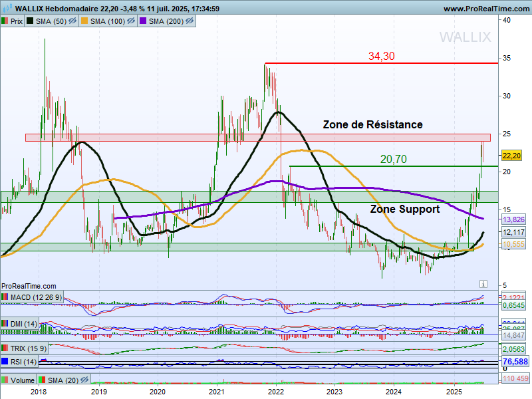The image size is (532, 399).
Task: Click the 40 mark on price axis
Action: pyautogui.click(x=507, y=20)
